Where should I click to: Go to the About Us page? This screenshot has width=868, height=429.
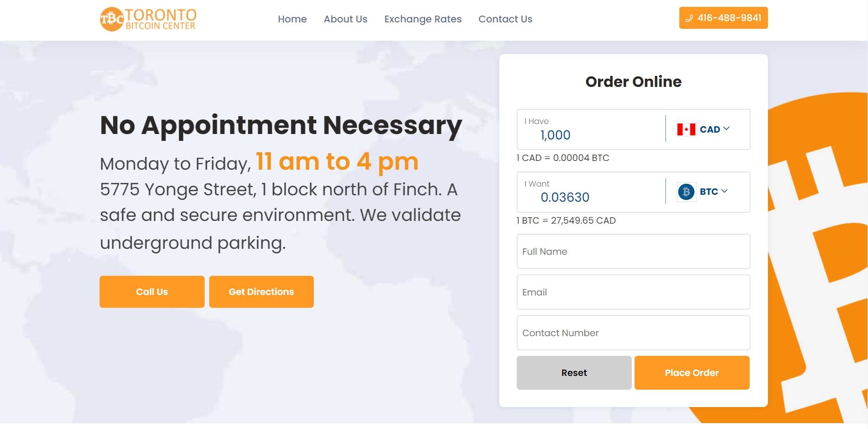pyautogui.click(x=345, y=19)
